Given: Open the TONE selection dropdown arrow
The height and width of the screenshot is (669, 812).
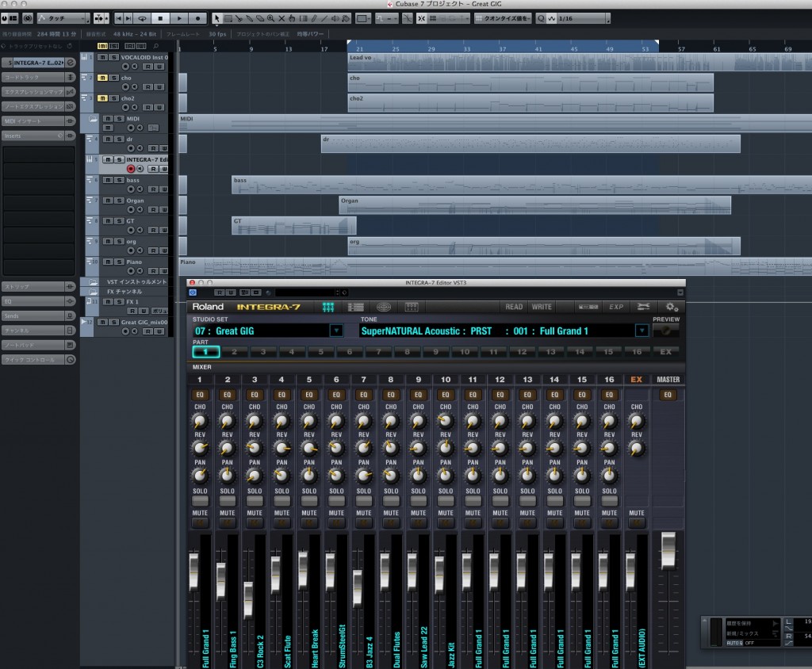Looking at the screenshot, I should click(642, 331).
